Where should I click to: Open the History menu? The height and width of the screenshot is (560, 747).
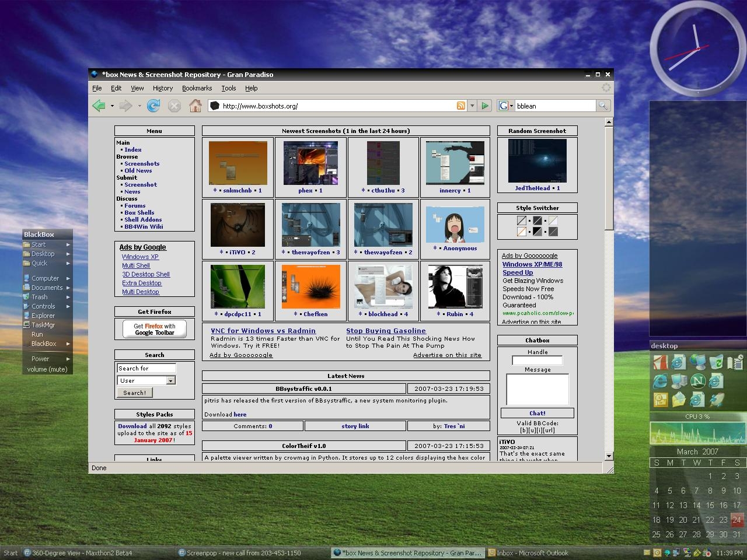(163, 88)
